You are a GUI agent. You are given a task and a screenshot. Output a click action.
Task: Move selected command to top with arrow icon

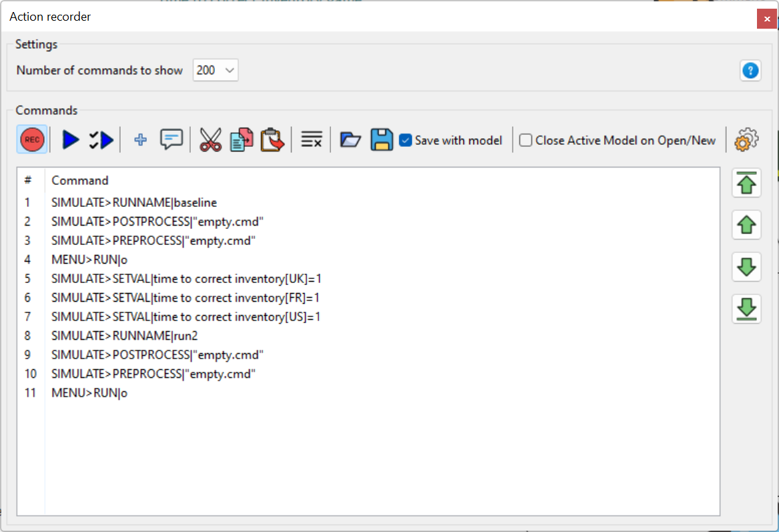[746, 183]
